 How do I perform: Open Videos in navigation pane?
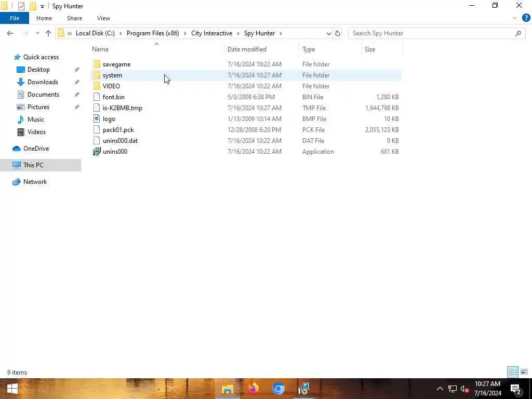point(36,132)
